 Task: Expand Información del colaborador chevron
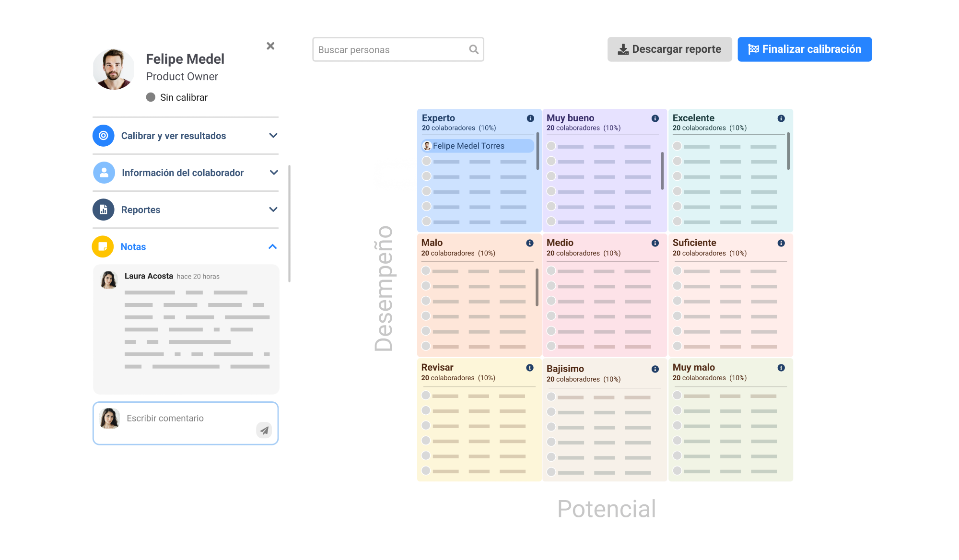(x=274, y=173)
